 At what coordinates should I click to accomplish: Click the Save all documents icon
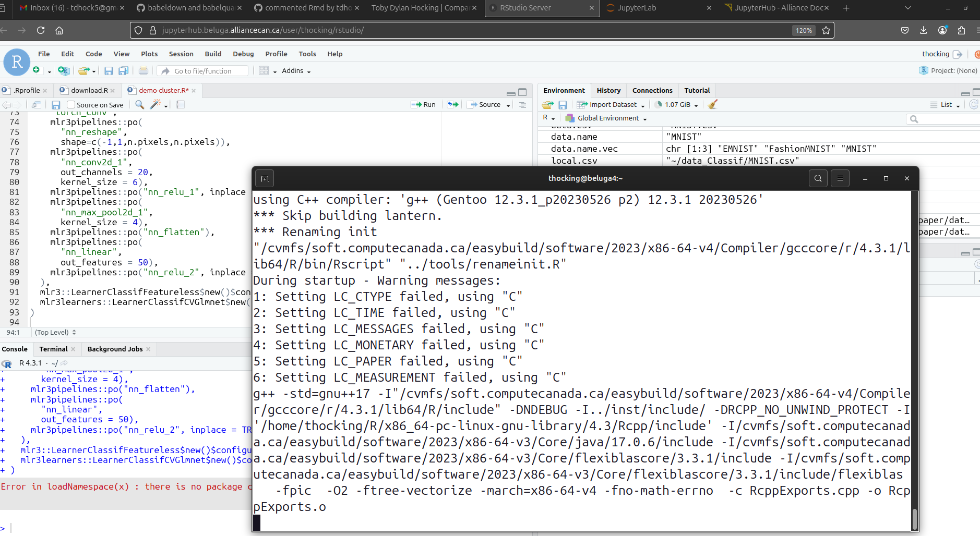[124, 70]
